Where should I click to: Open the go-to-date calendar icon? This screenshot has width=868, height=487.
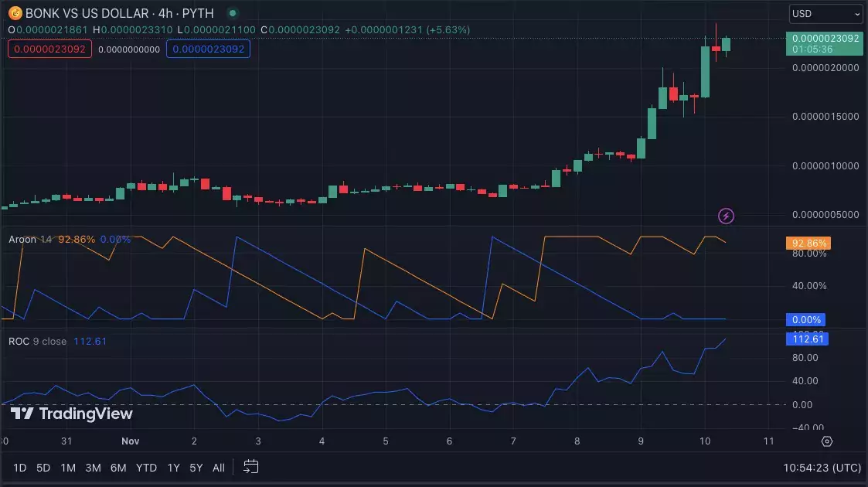click(250, 467)
